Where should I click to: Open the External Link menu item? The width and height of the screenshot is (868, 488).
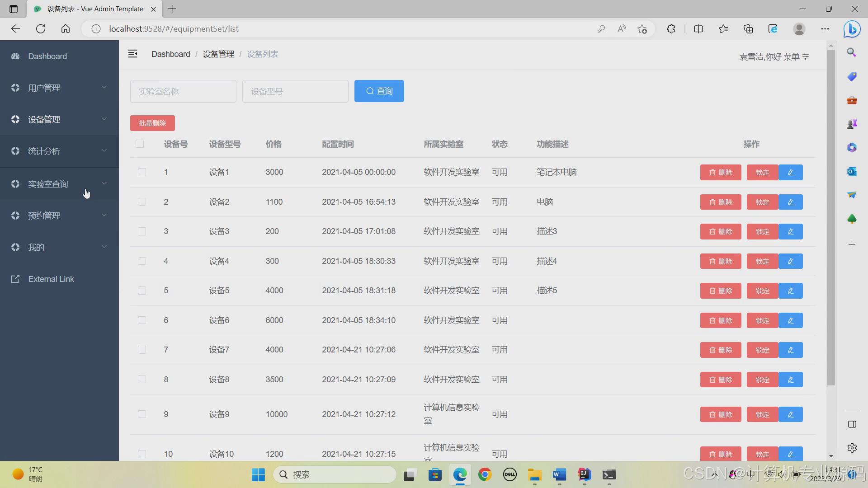point(59,279)
